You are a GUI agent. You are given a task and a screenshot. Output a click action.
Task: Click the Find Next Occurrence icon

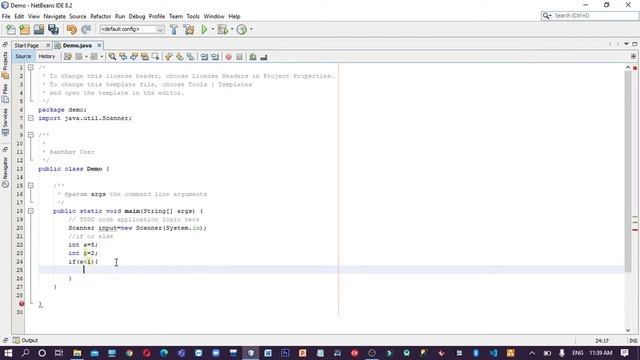pos(134,57)
